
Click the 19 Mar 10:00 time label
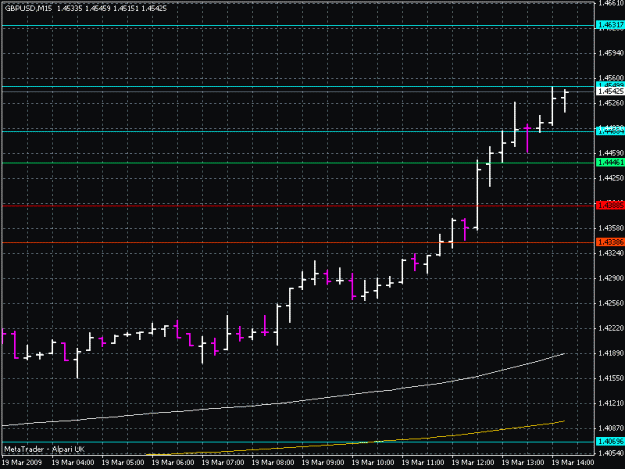pos(373,463)
